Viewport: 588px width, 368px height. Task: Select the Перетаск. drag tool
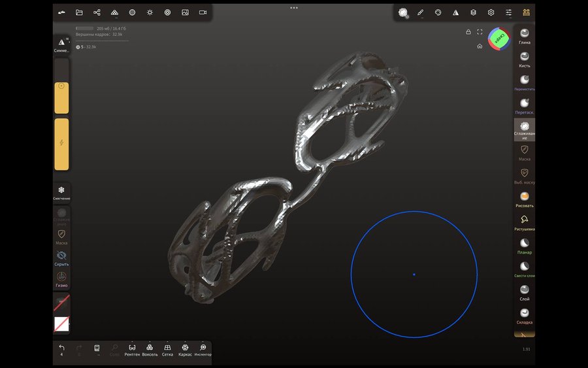click(x=524, y=106)
